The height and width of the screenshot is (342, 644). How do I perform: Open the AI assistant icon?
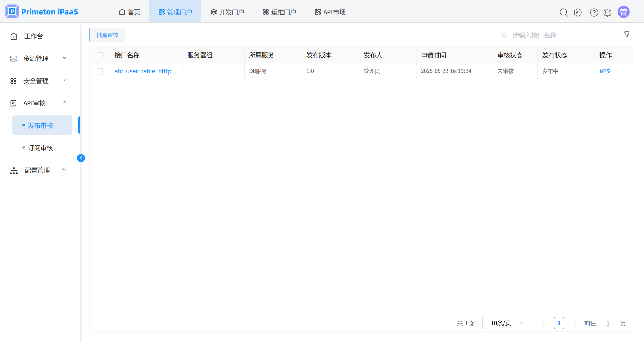[x=578, y=12]
